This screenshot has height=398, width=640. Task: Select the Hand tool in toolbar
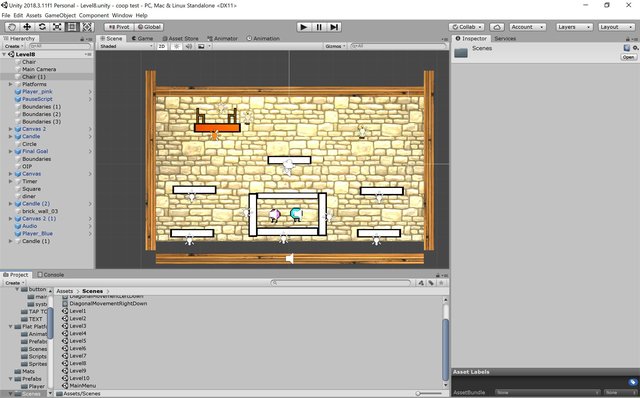point(12,27)
